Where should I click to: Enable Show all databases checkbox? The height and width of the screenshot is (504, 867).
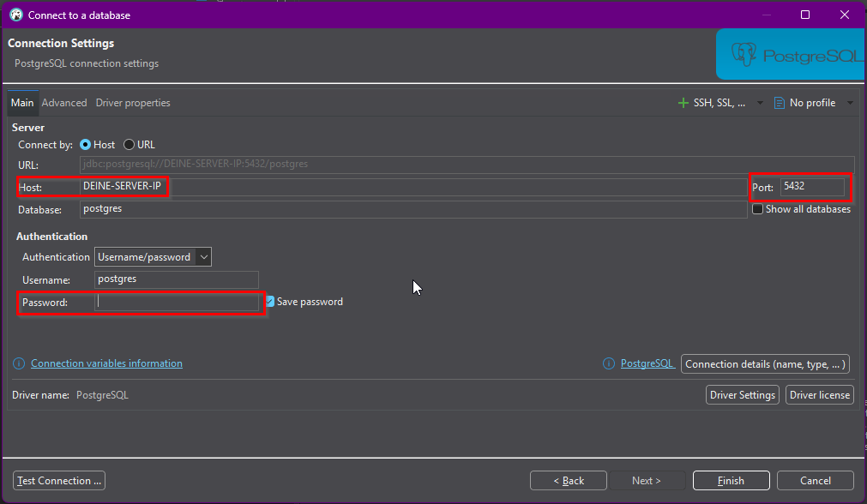pos(757,209)
